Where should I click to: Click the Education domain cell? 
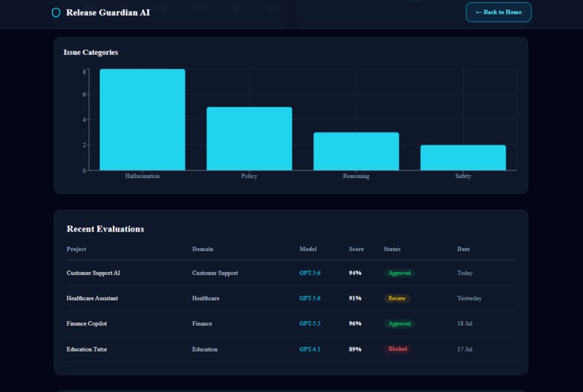(205, 349)
